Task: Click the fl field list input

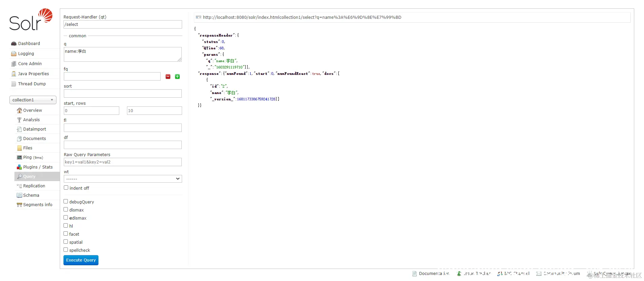Action: point(123,128)
